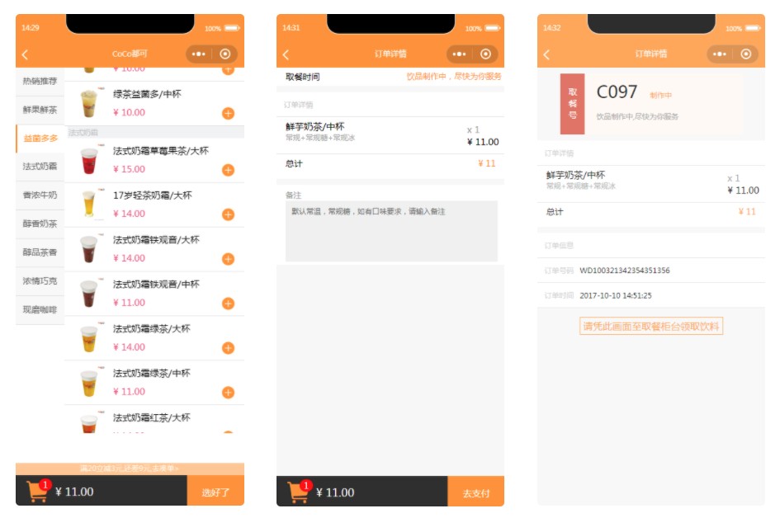Add 法式奶霜草莓果茶/大杯 to cart
Viewport: 780px width, 532px height.
point(228,170)
